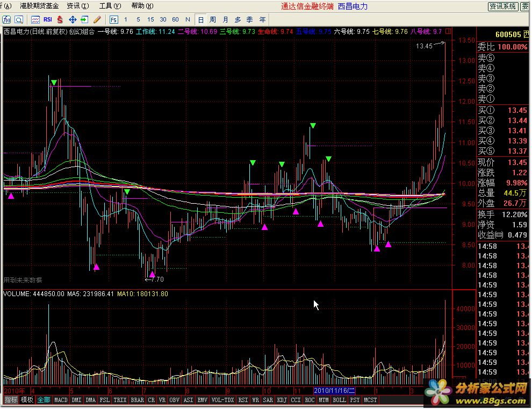Click the magnifier search icon

click(19, 20)
